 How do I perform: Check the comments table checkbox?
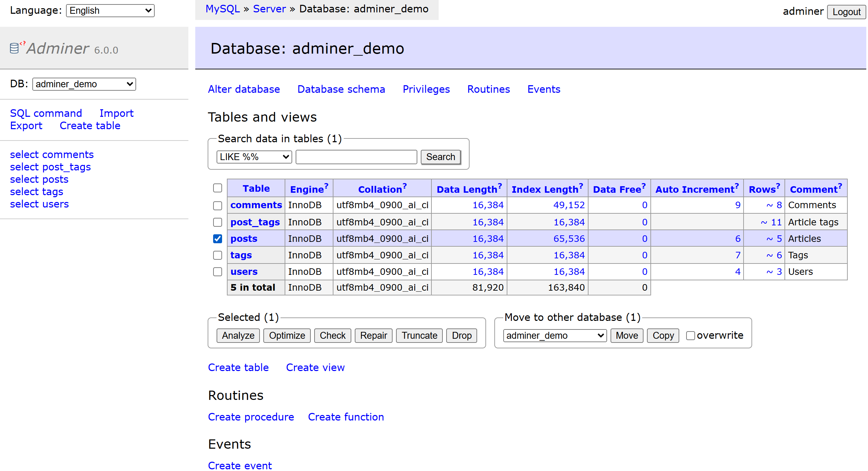218,205
